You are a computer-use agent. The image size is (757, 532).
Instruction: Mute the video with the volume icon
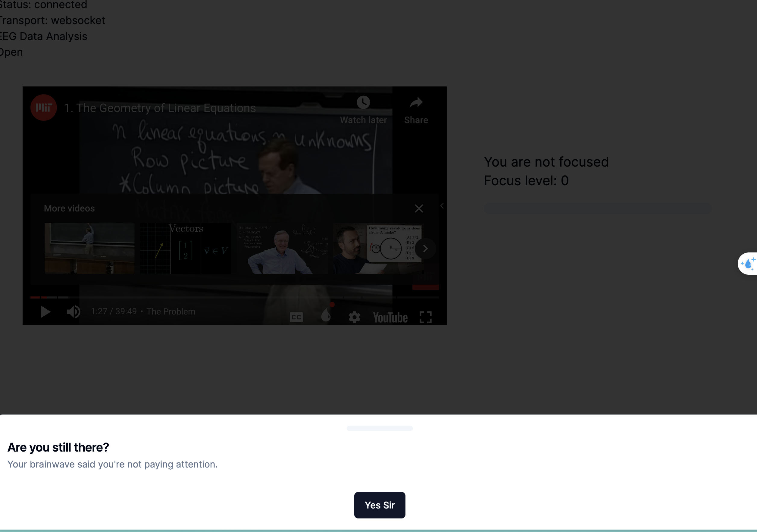(73, 311)
